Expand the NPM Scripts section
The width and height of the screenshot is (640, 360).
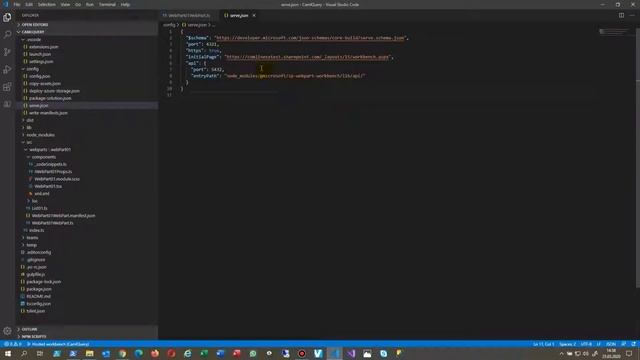coord(87,336)
